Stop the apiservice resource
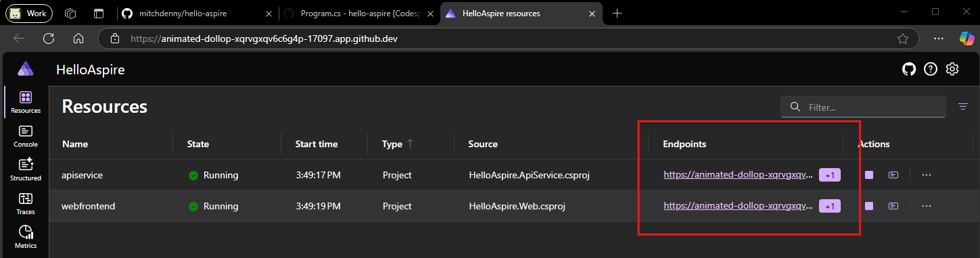The image size is (980, 258). click(869, 175)
